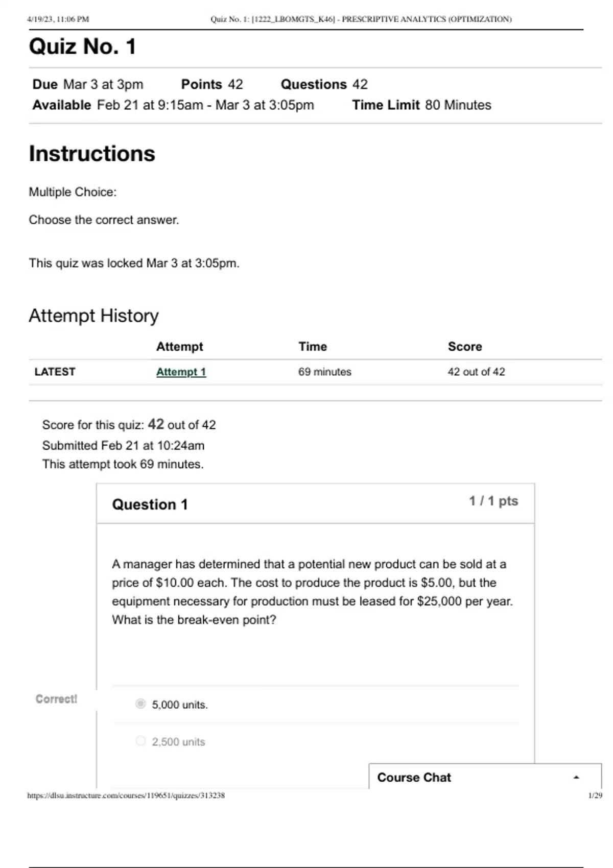
Task: Select the 5,000 units radio button
Action: (140, 704)
